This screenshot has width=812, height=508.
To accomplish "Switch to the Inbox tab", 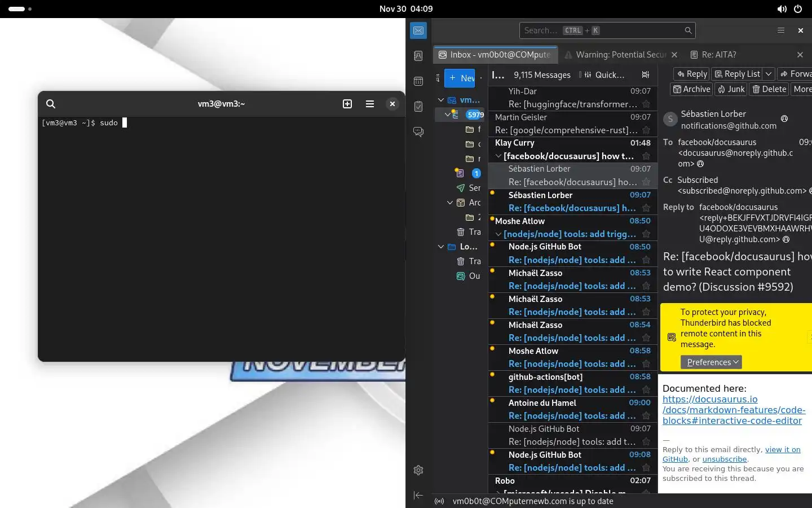I will 495,55.
